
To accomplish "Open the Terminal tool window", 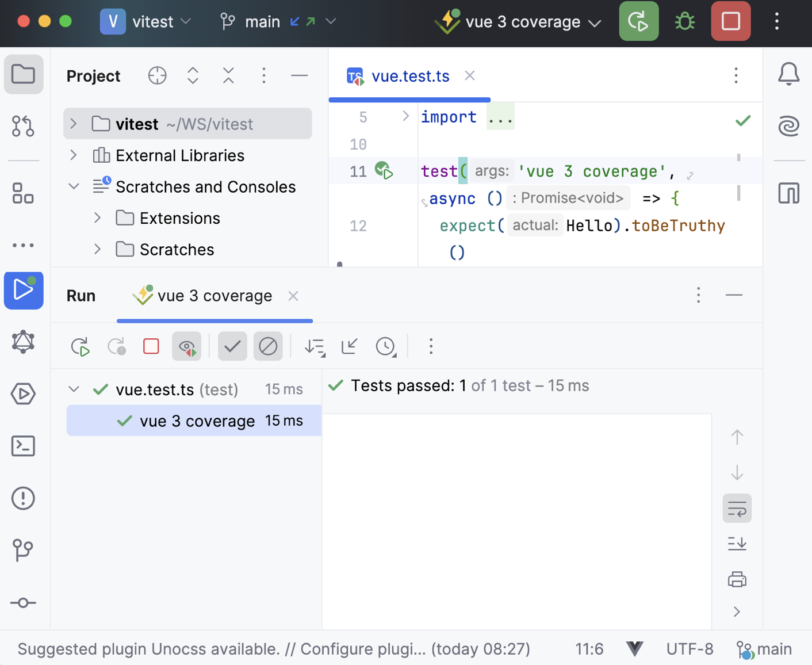I will [23, 446].
